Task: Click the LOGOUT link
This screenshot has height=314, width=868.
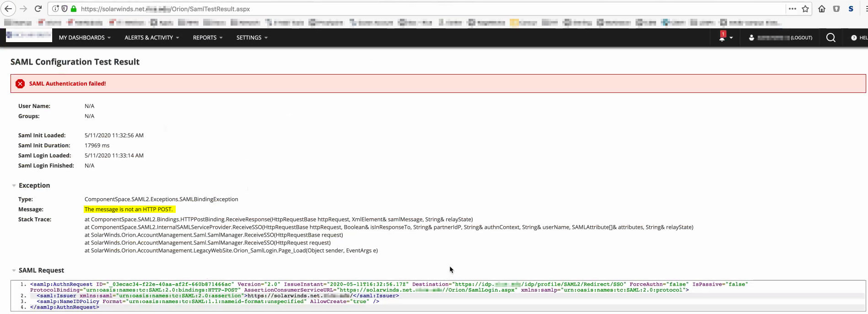Action: pyautogui.click(x=802, y=38)
